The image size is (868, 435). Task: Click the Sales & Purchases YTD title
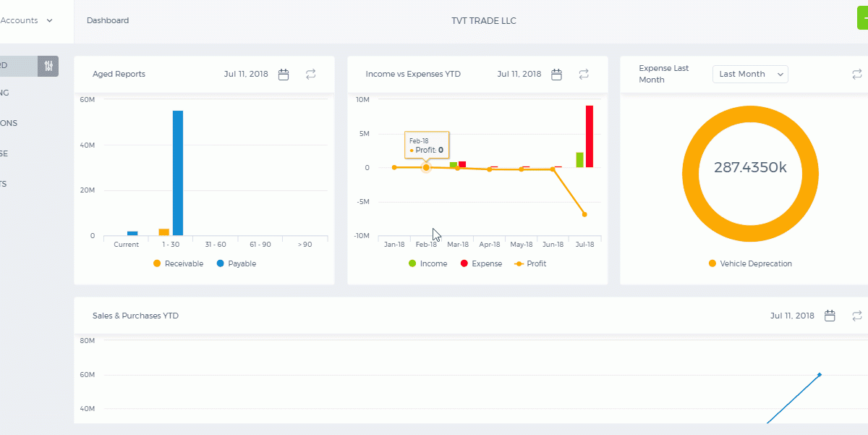[x=135, y=316]
